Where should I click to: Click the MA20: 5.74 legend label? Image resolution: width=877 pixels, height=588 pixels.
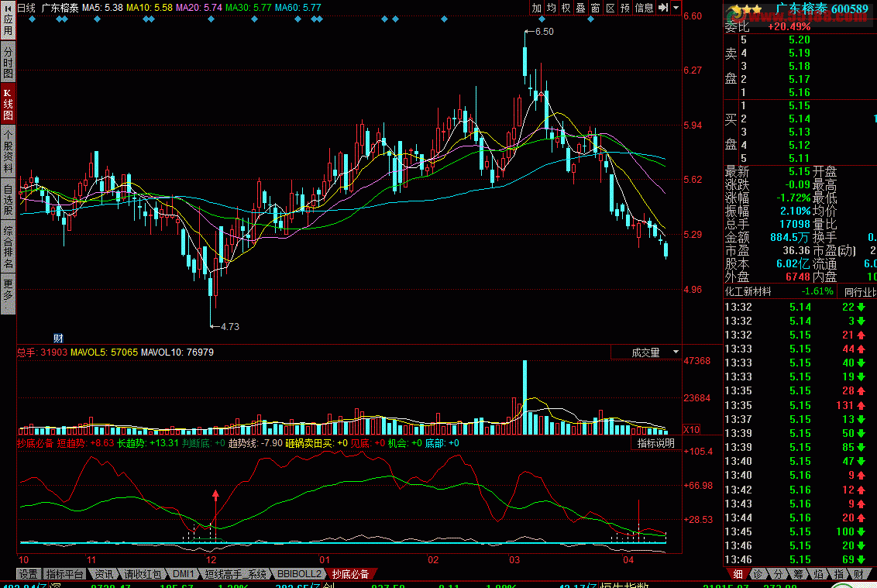point(199,8)
